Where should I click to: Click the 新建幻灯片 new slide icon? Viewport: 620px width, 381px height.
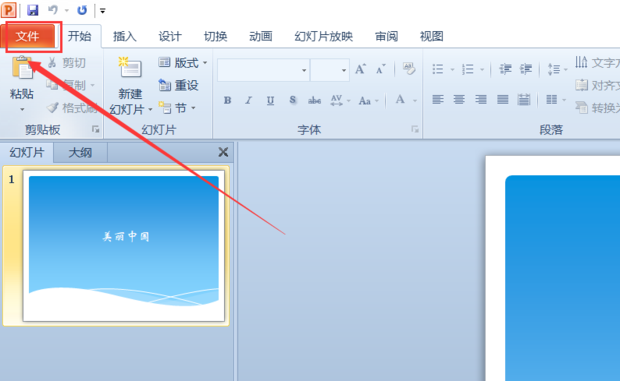[130, 68]
